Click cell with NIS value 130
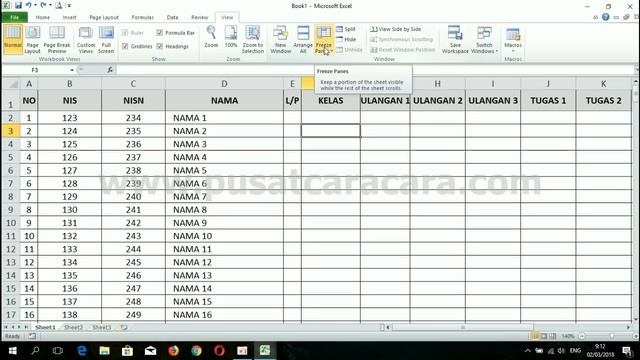640x360 pixels. coord(69,210)
